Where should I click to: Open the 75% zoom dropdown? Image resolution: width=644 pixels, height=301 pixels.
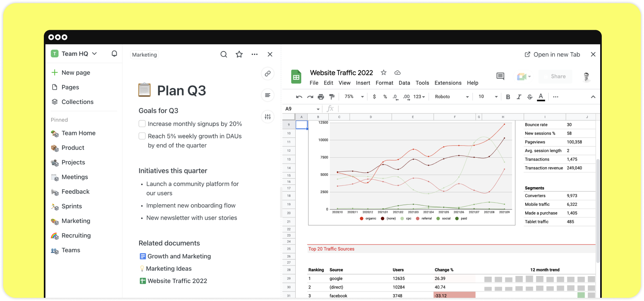[x=354, y=97]
